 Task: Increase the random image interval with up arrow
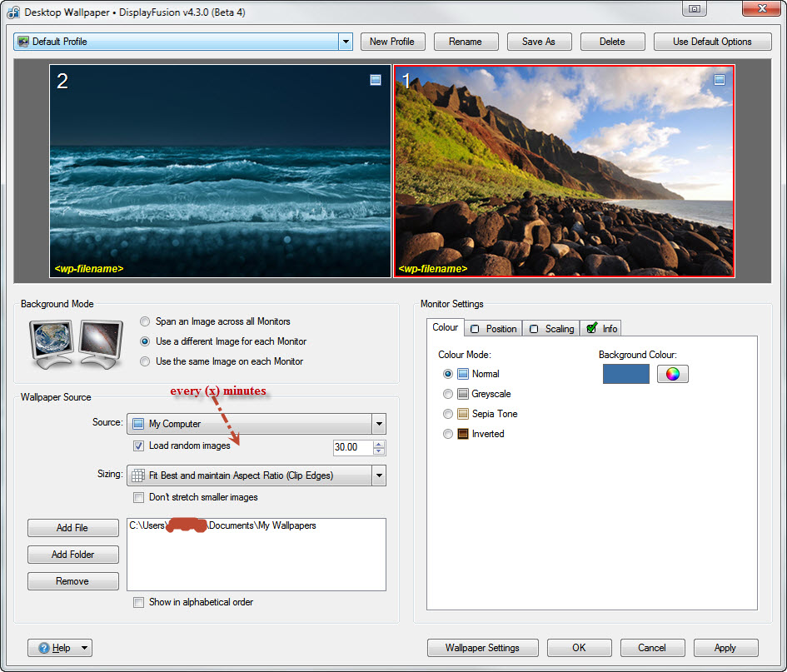pyautogui.click(x=379, y=443)
